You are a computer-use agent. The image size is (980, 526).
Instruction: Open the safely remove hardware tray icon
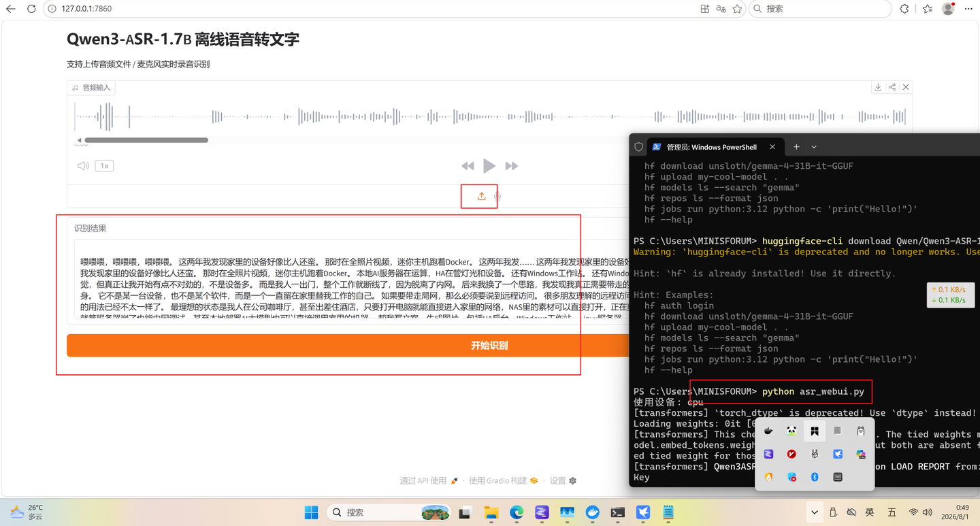(833, 512)
